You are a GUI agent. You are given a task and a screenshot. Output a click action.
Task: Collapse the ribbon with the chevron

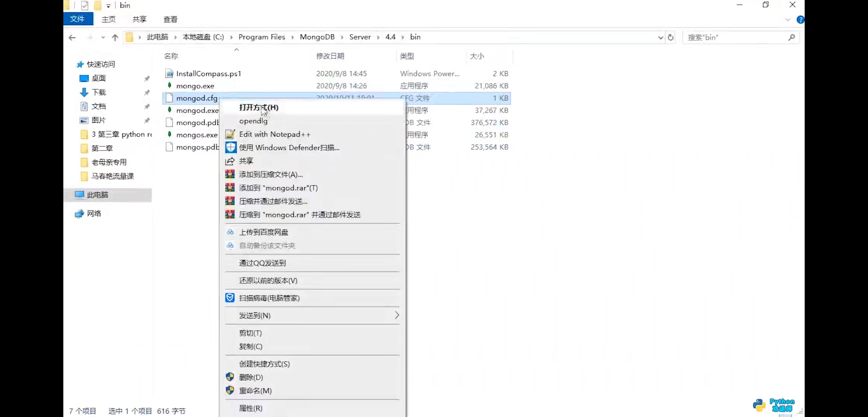788,20
